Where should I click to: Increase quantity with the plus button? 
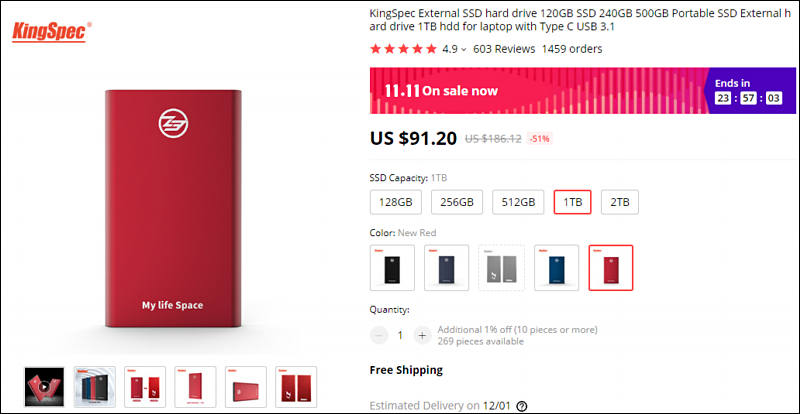click(x=422, y=336)
